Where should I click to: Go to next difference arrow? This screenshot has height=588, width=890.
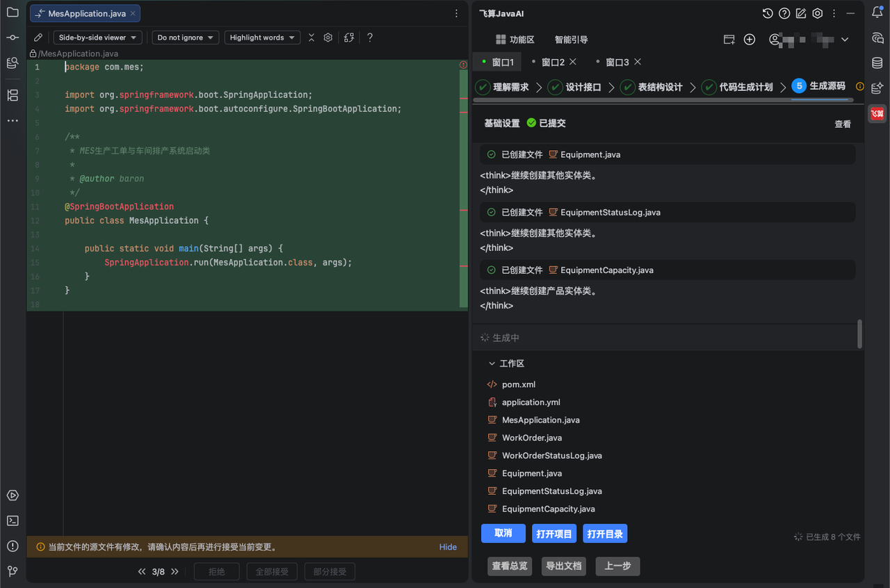175,572
